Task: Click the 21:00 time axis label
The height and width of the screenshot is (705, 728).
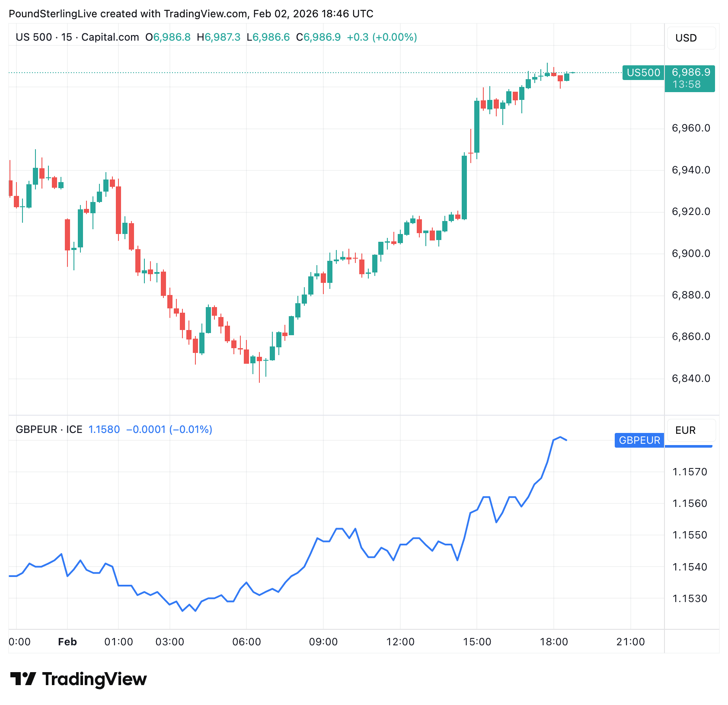Action: pos(630,642)
